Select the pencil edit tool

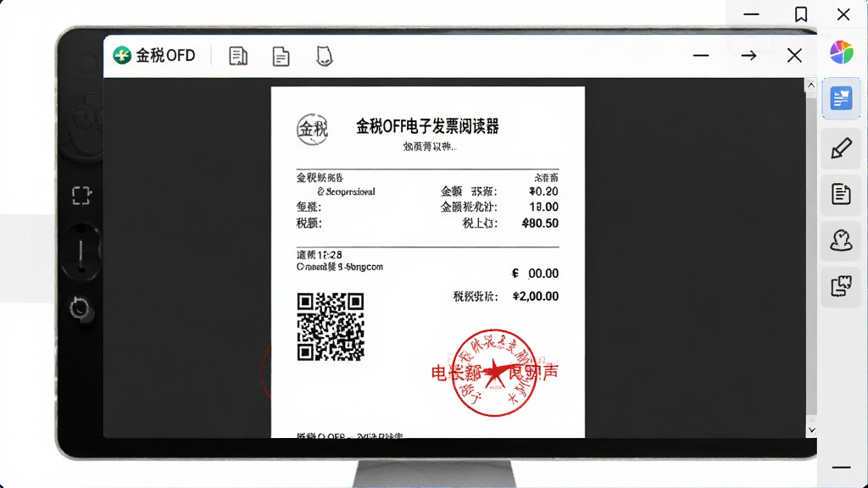841,147
